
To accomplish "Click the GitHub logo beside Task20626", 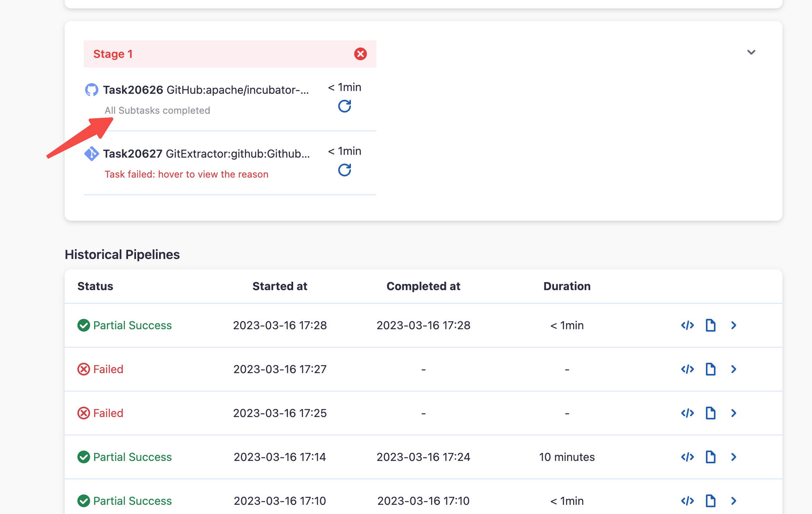I will tap(92, 90).
